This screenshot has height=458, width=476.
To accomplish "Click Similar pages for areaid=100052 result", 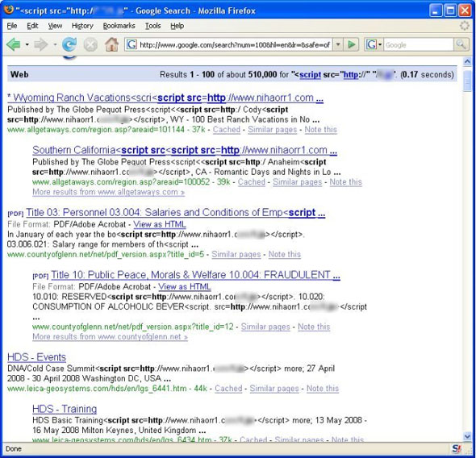I will tap(297, 182).
